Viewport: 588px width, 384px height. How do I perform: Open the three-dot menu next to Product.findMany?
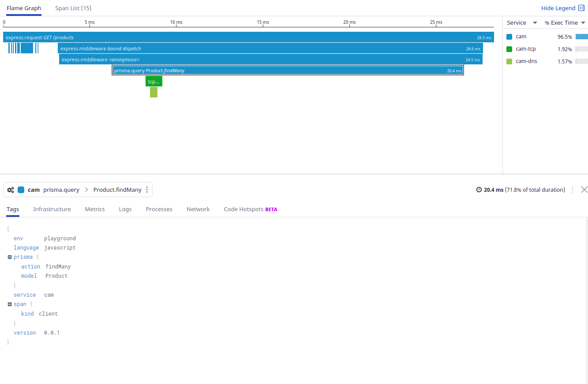[x=147, y=190]
